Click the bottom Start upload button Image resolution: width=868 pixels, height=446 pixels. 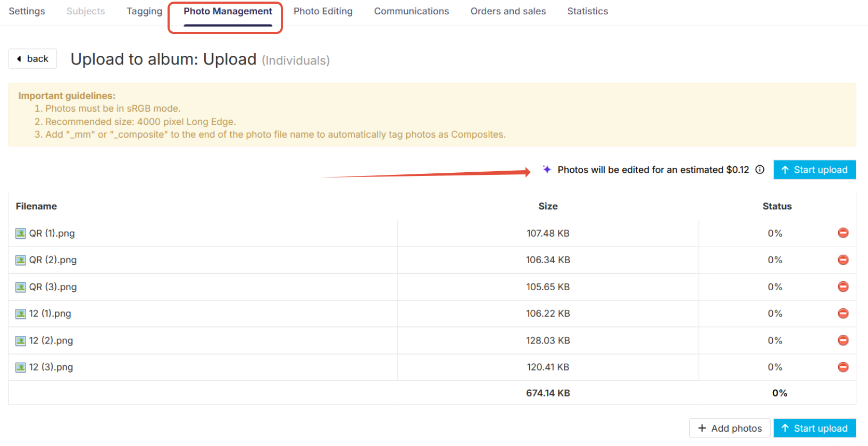[x=814, y=428]
